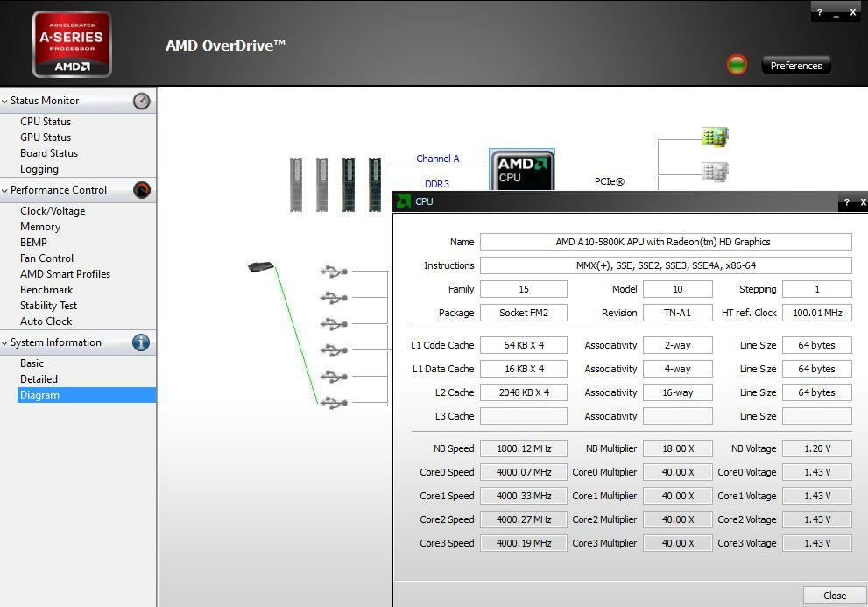Screen dimensions: 868x607
Task: Click the bottom USB port symbol
Action: tap(334, 403)
